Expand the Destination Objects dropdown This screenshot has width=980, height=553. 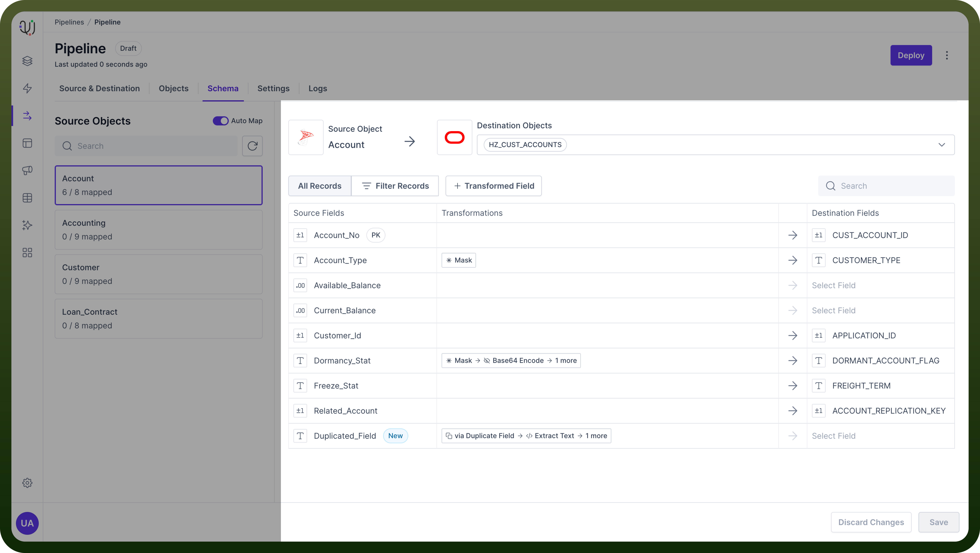click(x=942, y=145)
